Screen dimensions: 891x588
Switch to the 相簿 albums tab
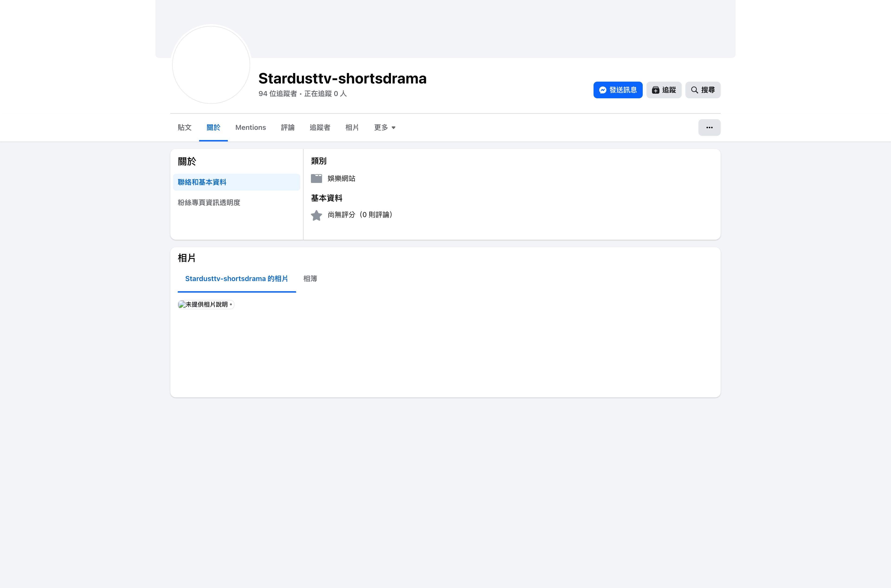[310, 279]
